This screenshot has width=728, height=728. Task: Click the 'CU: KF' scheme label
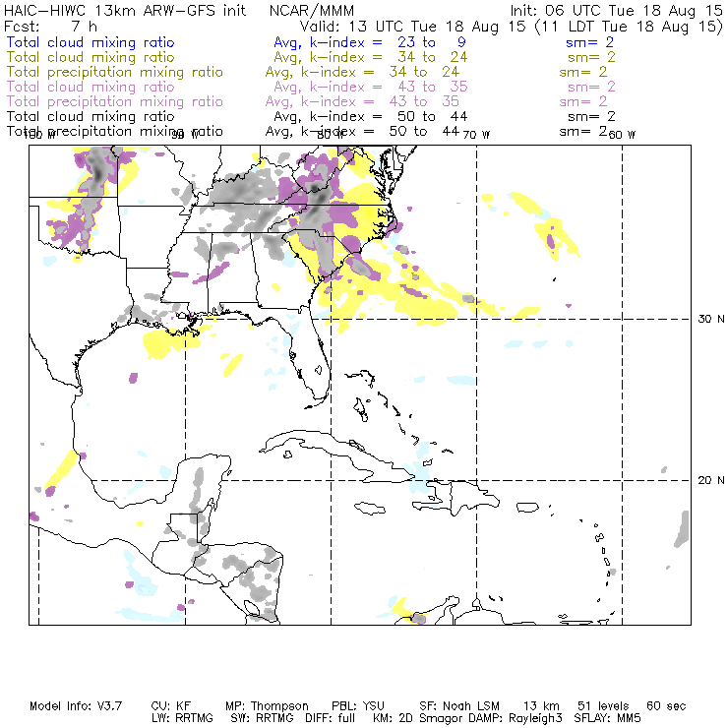pyautogui.click(x=171, y=706)
